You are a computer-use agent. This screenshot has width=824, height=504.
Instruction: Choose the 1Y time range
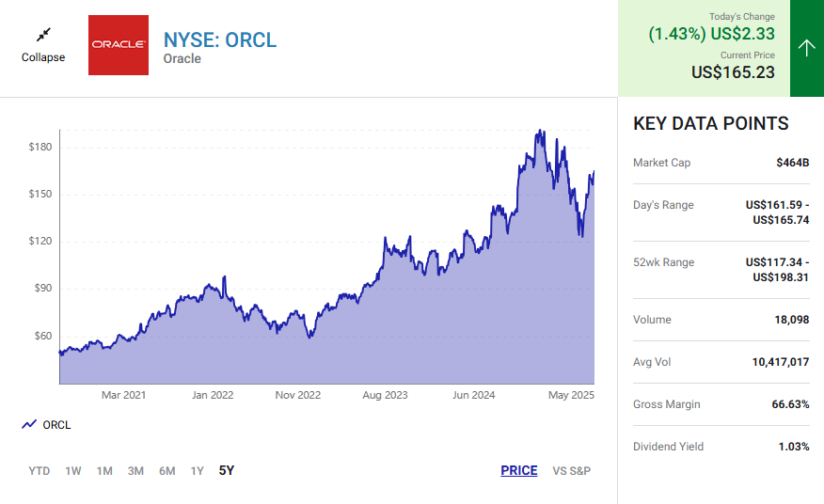click(x=198, y=471)
